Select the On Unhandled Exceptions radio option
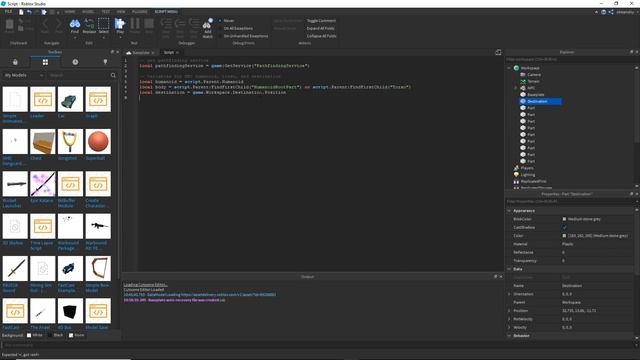This screenshot has width=640, height=360. tap(220, 36)
